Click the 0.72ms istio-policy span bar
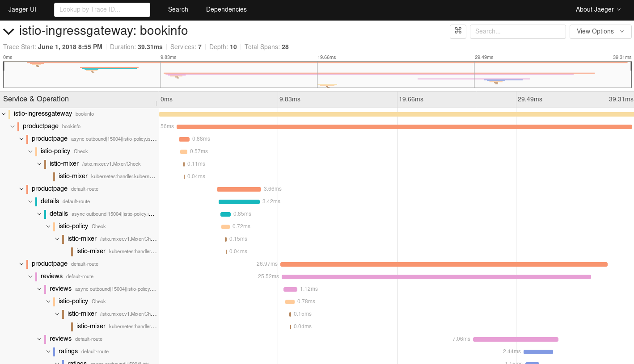The height and width of the screenshot is (364, 634). [x=225, y=227]
